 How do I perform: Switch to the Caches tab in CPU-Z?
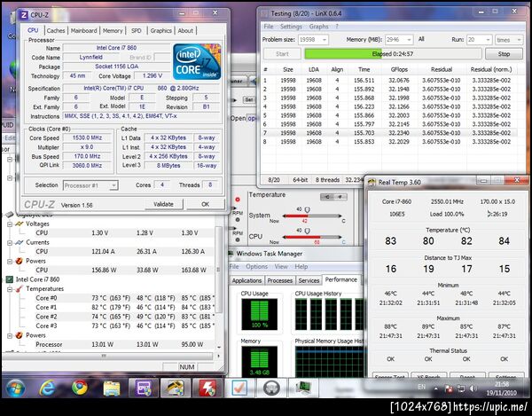[56, 30]
